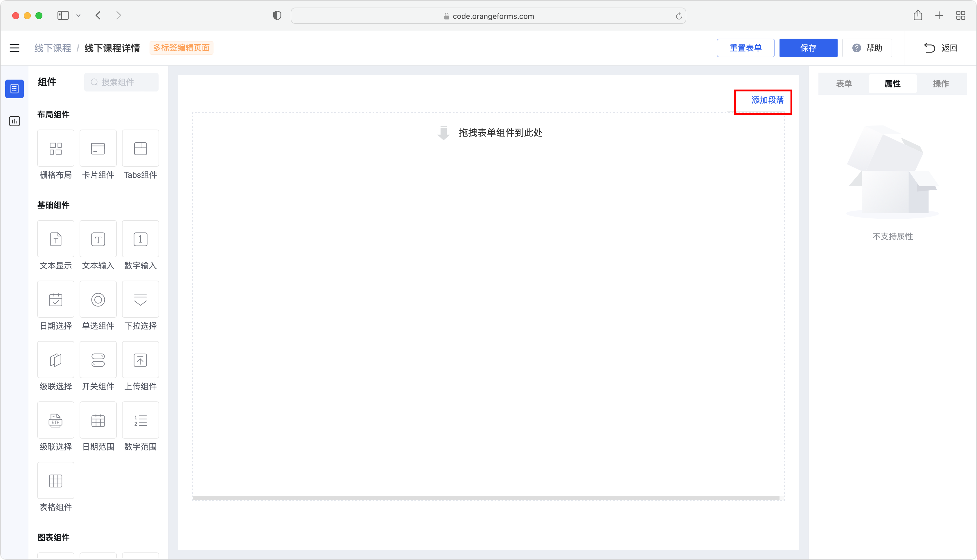Click the 基础组件 section heading
The height and width of the screenshot is (560, 977).
(53, 205)
